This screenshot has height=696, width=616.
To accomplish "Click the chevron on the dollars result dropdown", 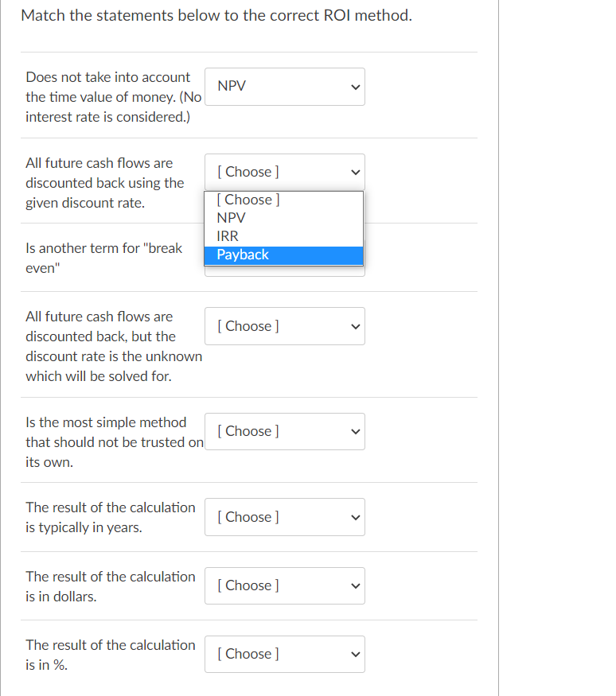I will click(353, 585).
